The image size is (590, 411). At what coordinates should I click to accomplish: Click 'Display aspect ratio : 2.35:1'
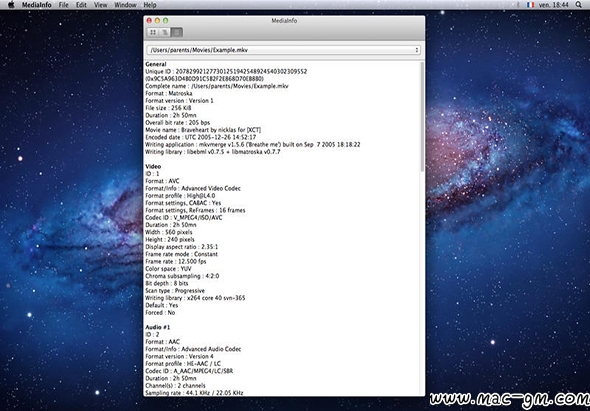182,247
